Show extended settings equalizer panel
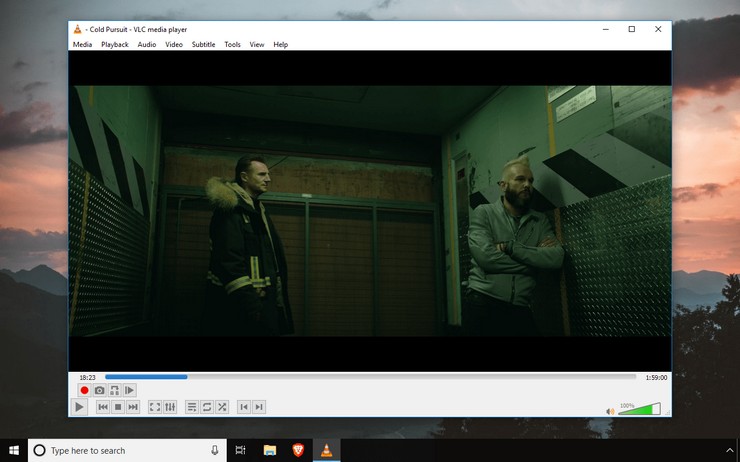The image size is (740, 462). (170, 407)
